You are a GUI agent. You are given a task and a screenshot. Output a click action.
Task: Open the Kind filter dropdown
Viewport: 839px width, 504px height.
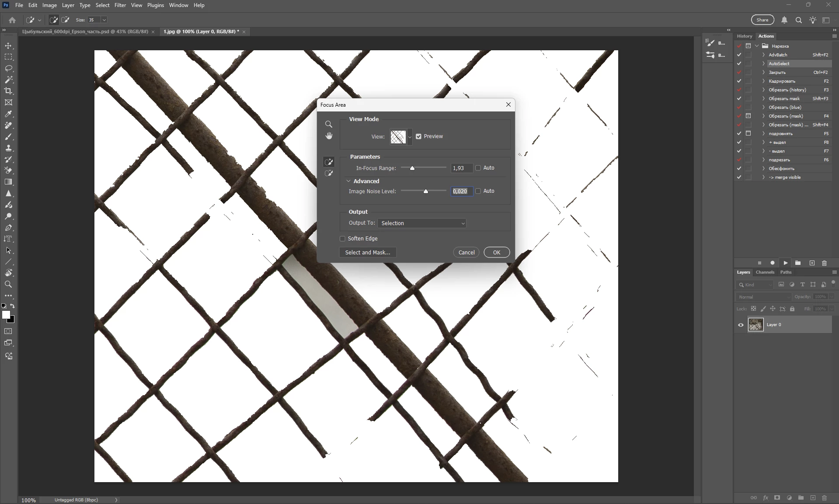(x=755, y=285)
